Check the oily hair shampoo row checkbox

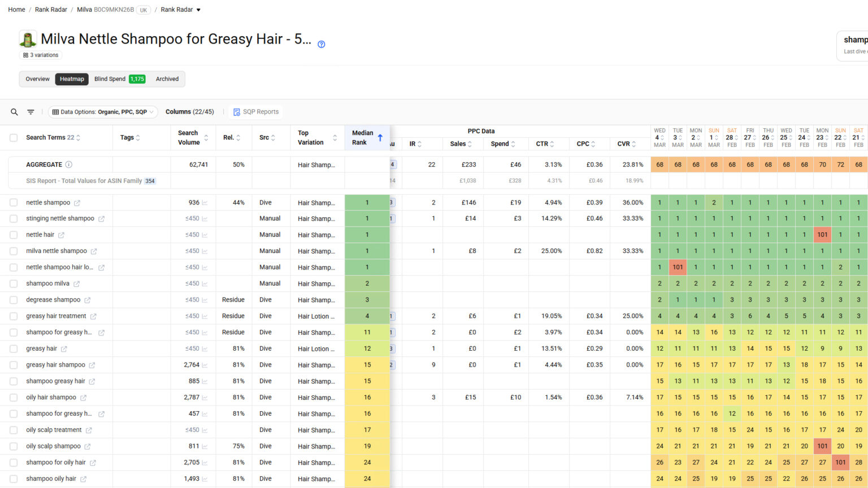pyautogui.click(x=14, y=398)
